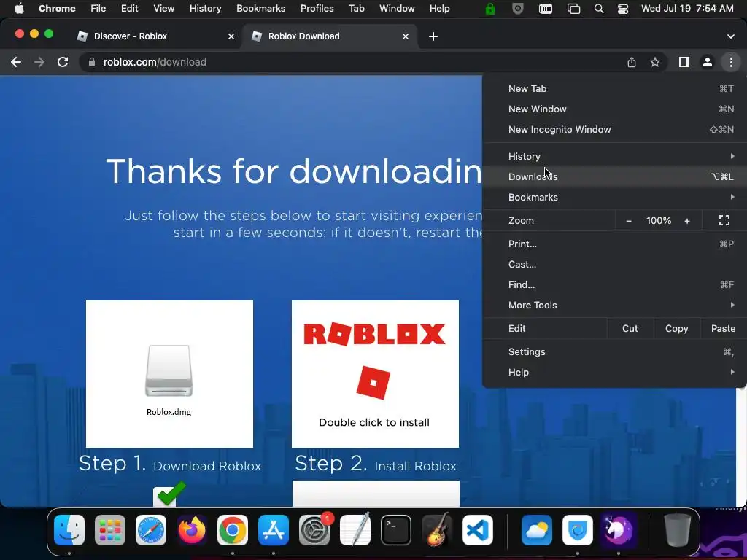Image resolution: width=747 pixels, height=560 pixels.
Task: Open the View menu in the menu bar
Action: (164, 9)
